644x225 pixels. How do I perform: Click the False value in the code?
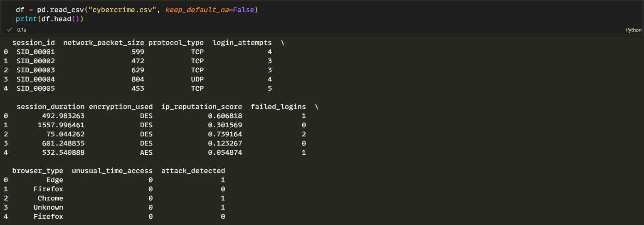(243, 10)
